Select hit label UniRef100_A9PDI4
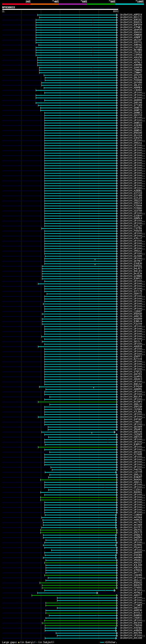This screenshot has height=644, width=146. 131,15
